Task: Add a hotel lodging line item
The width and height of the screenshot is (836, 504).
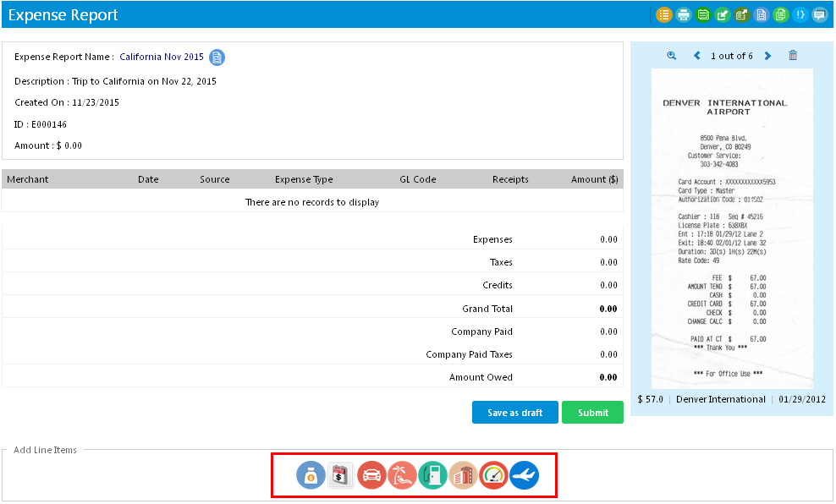Action: [x=463, y=474]
